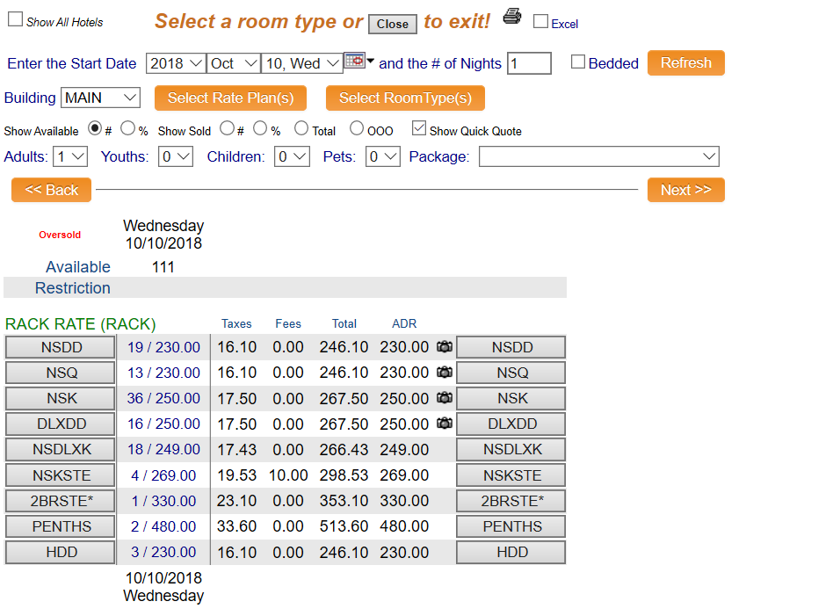Screen dimensions: 840x616
Task: Select the OOO radio button
Action: click(357, 128)
